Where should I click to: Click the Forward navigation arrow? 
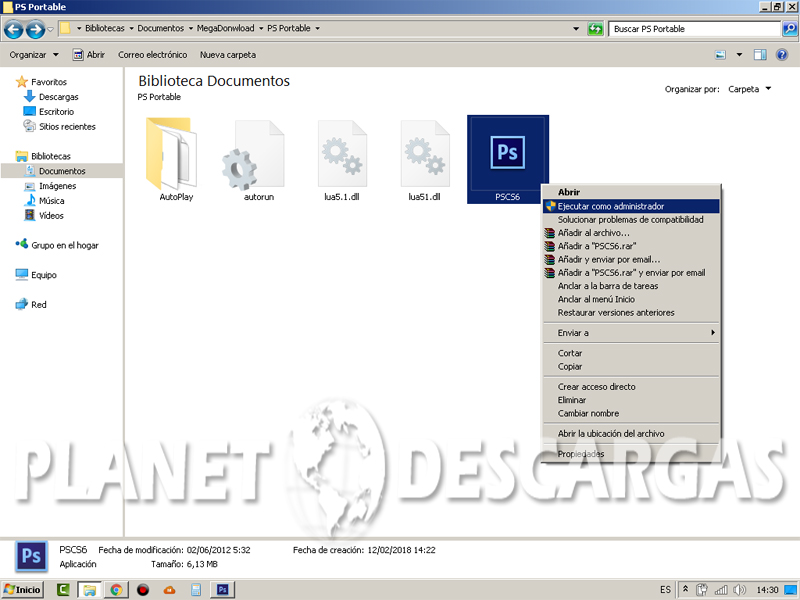coord(35,29)
